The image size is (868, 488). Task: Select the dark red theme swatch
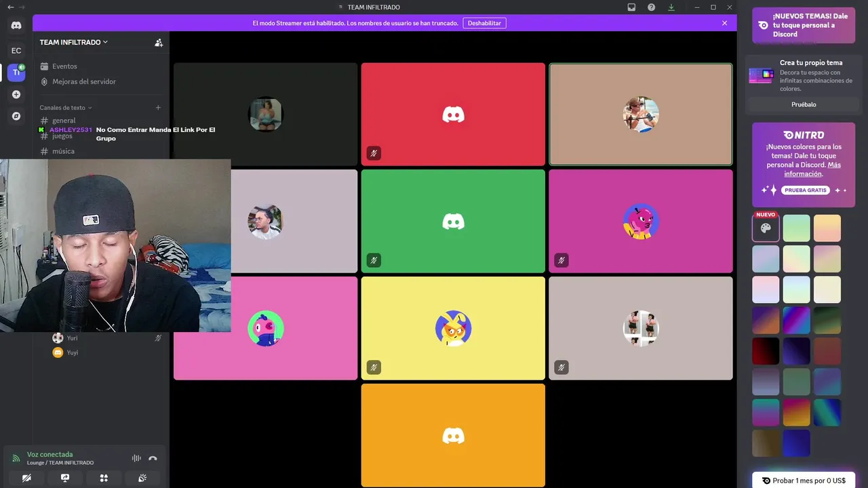point(766,351)
